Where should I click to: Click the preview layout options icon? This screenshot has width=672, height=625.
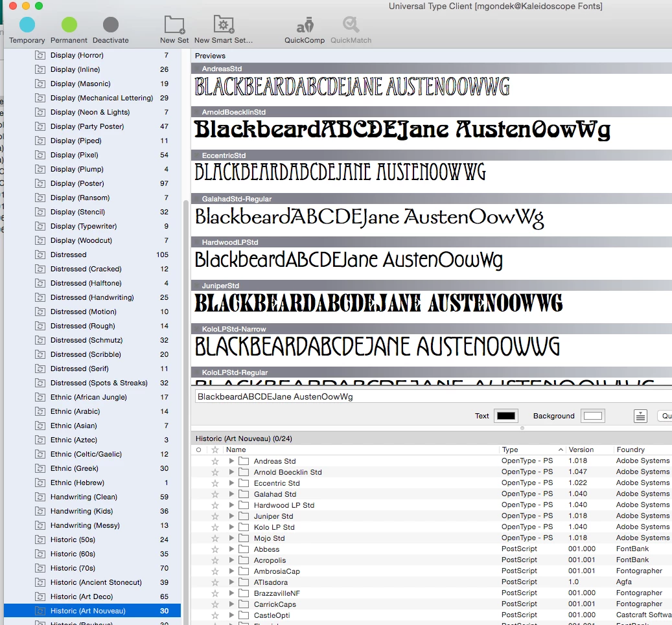pyautogui.click(x=640, y=416)
